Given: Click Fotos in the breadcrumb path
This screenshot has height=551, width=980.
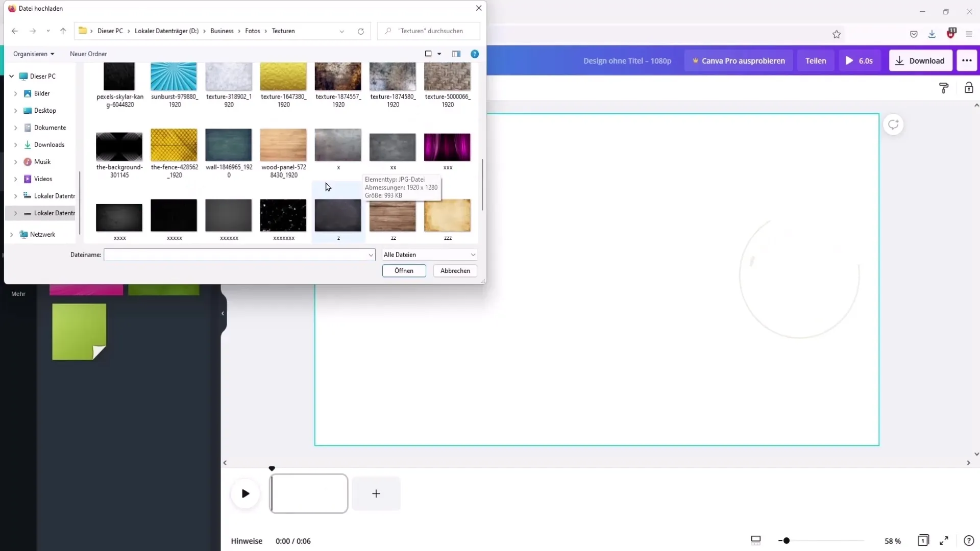Looking at the screenshot, I should click(x=253, y=31).
